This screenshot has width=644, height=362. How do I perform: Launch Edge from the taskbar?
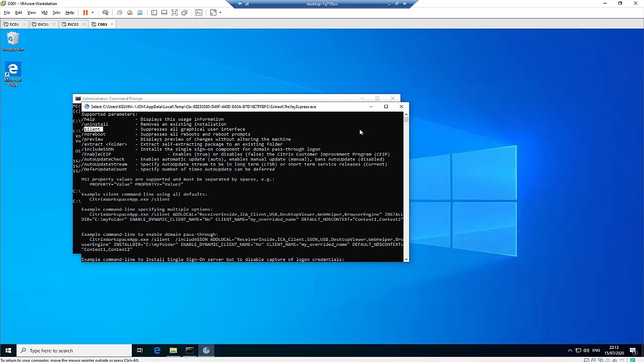[157, 350]
